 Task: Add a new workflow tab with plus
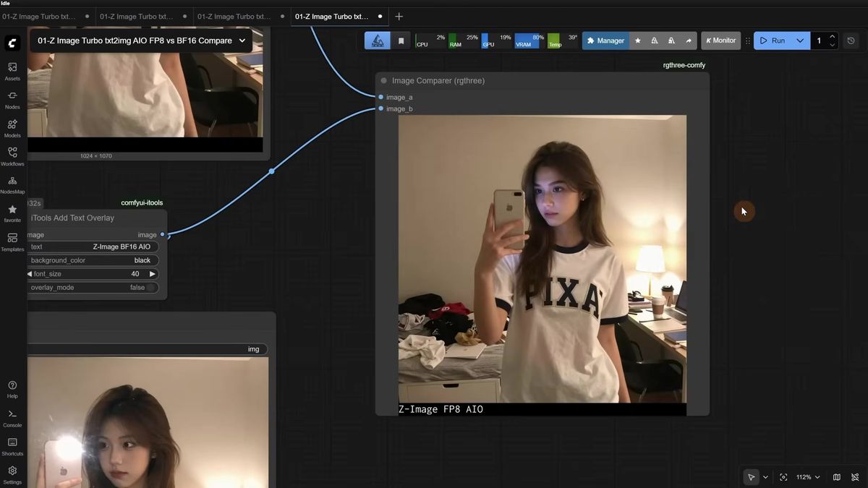pos(399,16)
